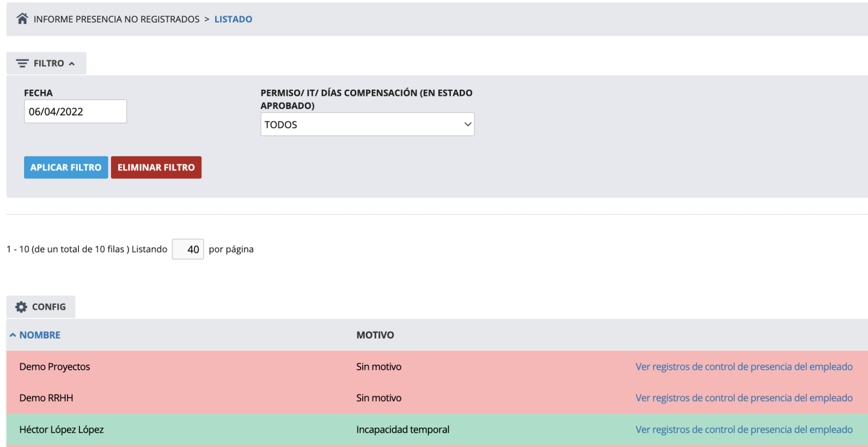Image resolution: width=868 pixels, height=447 pixels.
Task: Click the CONFIG gear icon
Action: click(x=21, y=307)
